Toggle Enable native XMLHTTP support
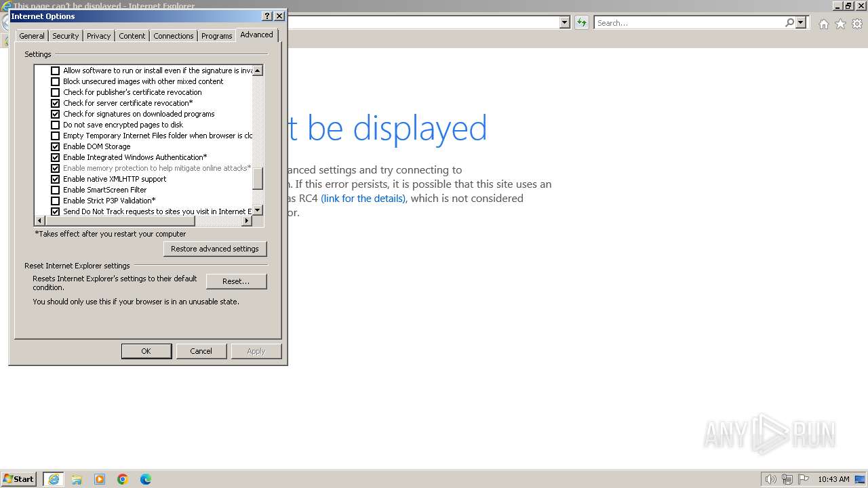The width and height of the screenshot is (868, 488). click(56, 179)
